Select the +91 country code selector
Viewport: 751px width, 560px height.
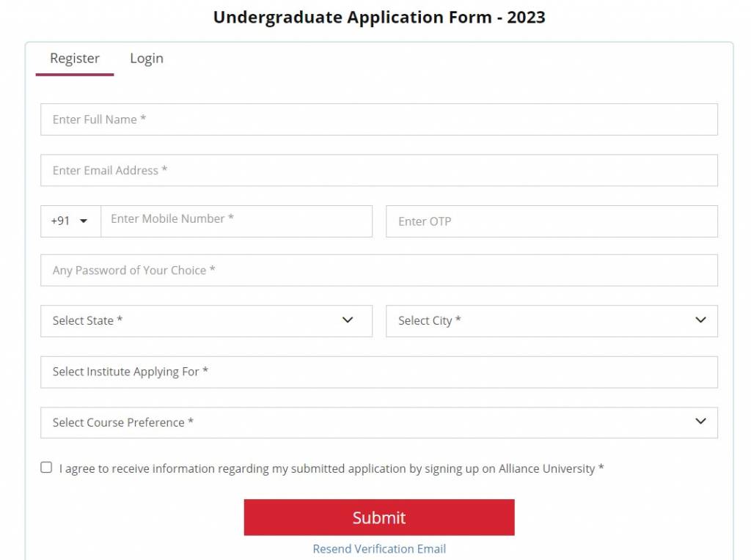[70, 221]
